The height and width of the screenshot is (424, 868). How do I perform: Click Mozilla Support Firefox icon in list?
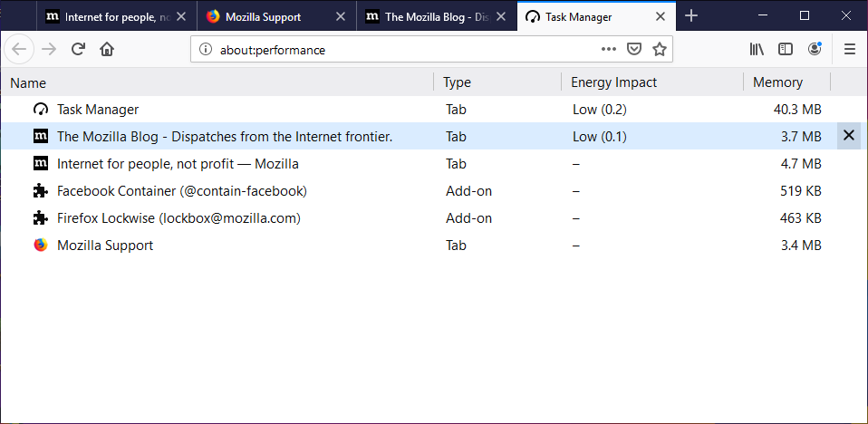[x=41, y=246]
